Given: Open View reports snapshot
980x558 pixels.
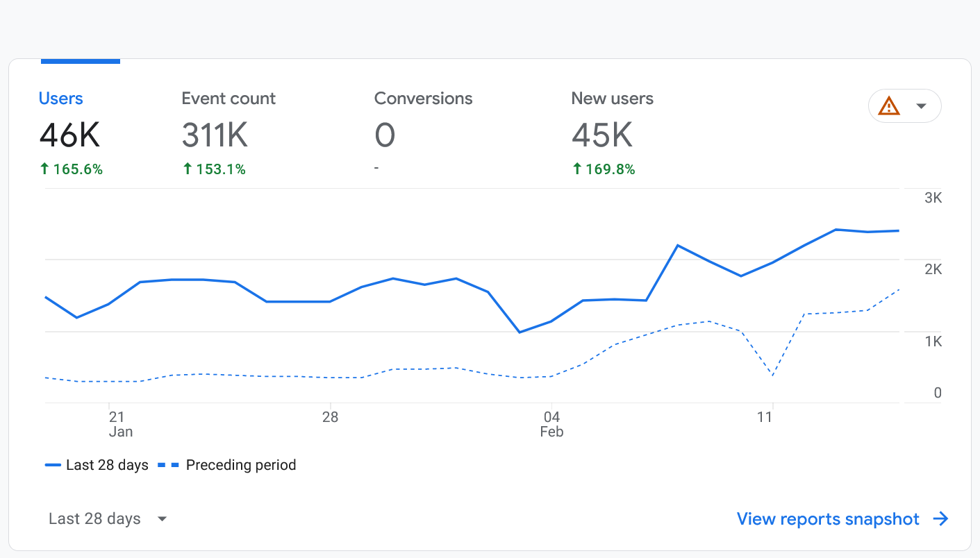Looking at the screenshot, I should [827, 518].
